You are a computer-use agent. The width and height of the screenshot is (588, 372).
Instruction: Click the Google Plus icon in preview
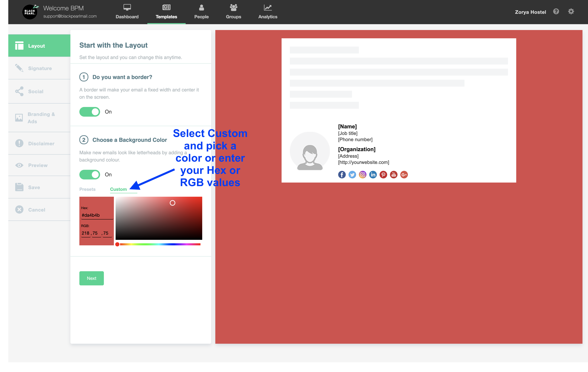(404, 175)
